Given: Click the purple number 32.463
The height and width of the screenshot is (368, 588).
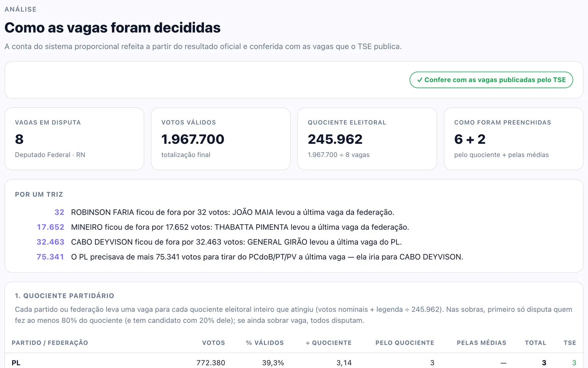Looking at the screenshot, I should (50, 242).
